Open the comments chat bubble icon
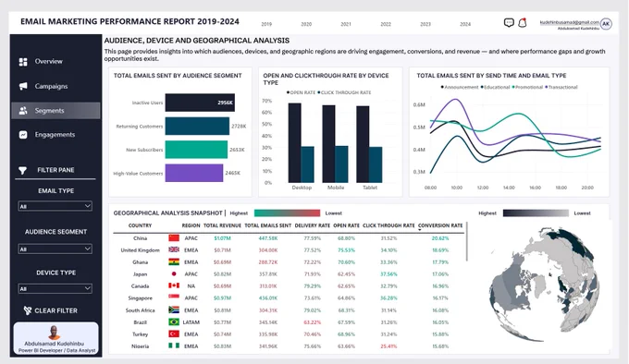This screenshot has width=629, height=364. coord(509,23)
